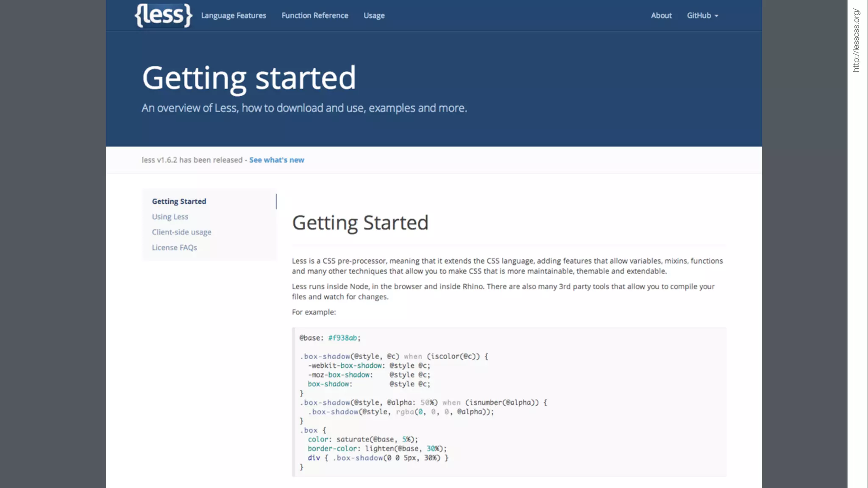Click the banner subtitle overview text
868x488 pixels.
point(304,108)
